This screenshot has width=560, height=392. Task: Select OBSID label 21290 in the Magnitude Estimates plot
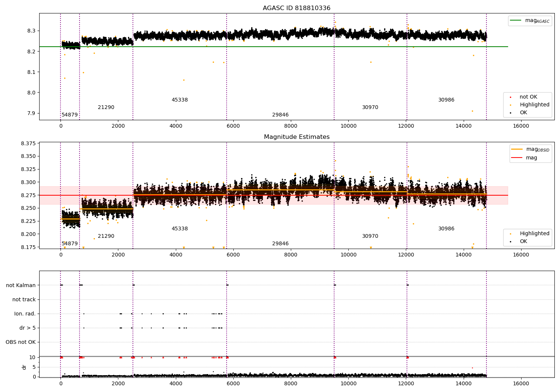106,236
